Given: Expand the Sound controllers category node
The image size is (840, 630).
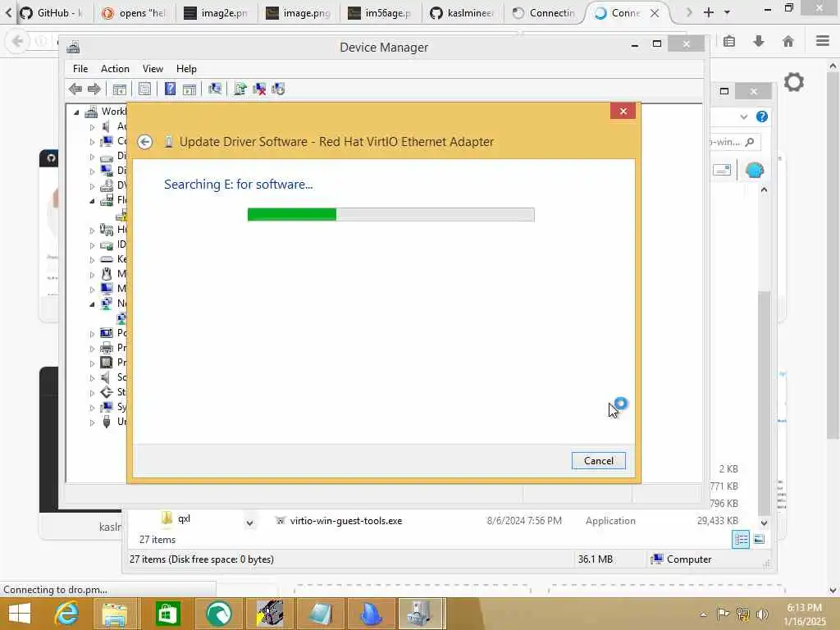Looking at the screenshot, I should tap(92, 378).
